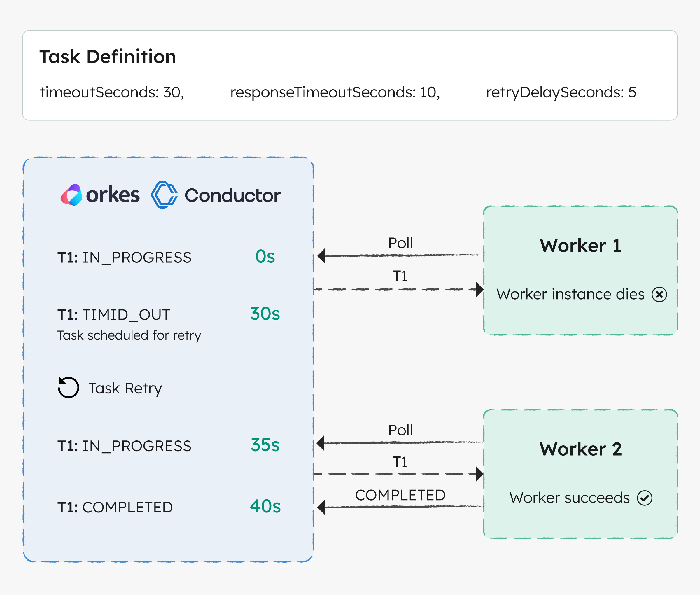Click the arrowhead of Worker 1 Poll arrow
The width and height of the screenshot is (700, 595).
click(x=321, y=256)
